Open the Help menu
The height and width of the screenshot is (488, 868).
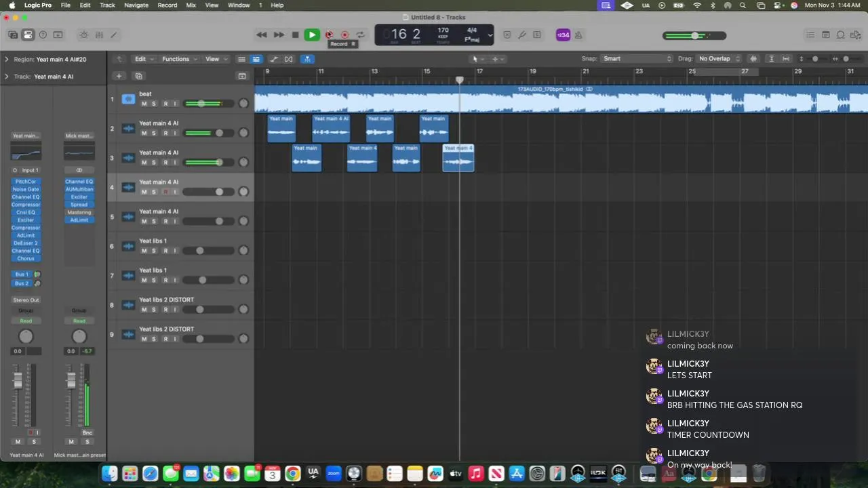point(277,5)
